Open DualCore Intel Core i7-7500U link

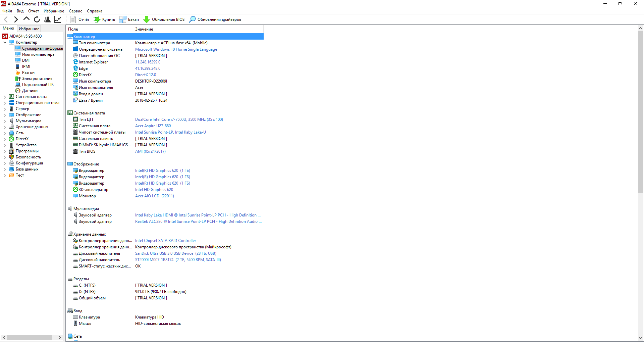pyautogui.click(x=179, y=119)
